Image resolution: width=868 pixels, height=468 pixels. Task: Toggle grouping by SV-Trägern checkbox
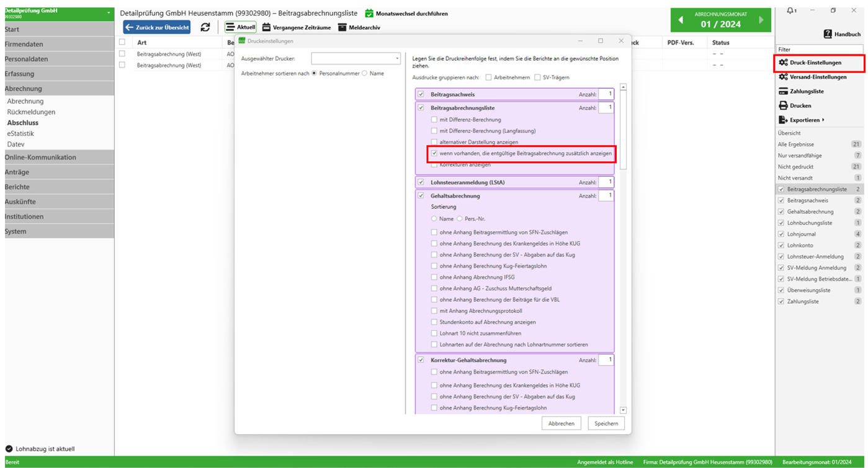[x=538, y=77]
